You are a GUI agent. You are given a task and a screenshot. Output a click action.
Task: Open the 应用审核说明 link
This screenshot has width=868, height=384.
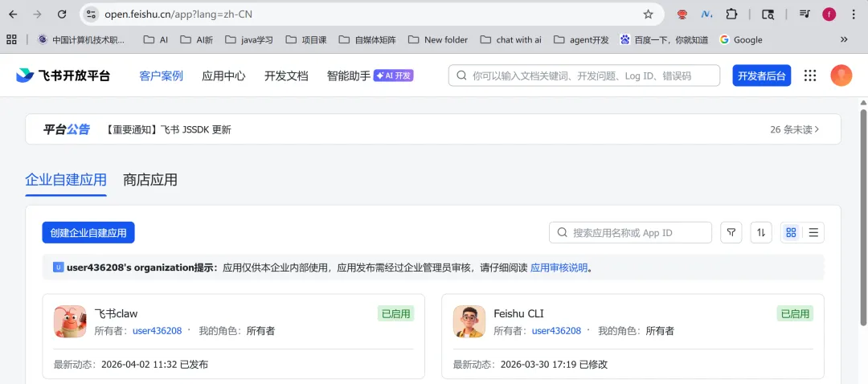[559, 268]
